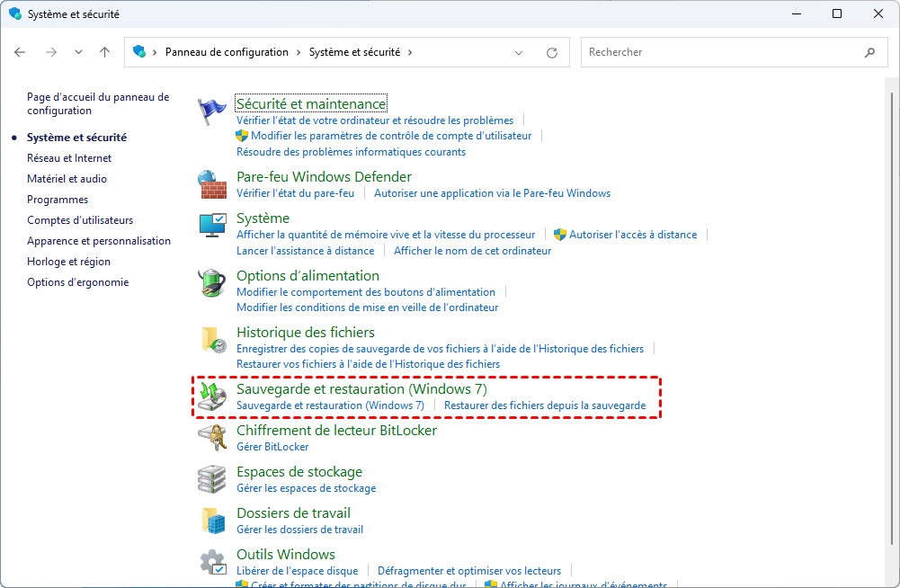Click Panneau de configuration in the address bar

point(227,52)
